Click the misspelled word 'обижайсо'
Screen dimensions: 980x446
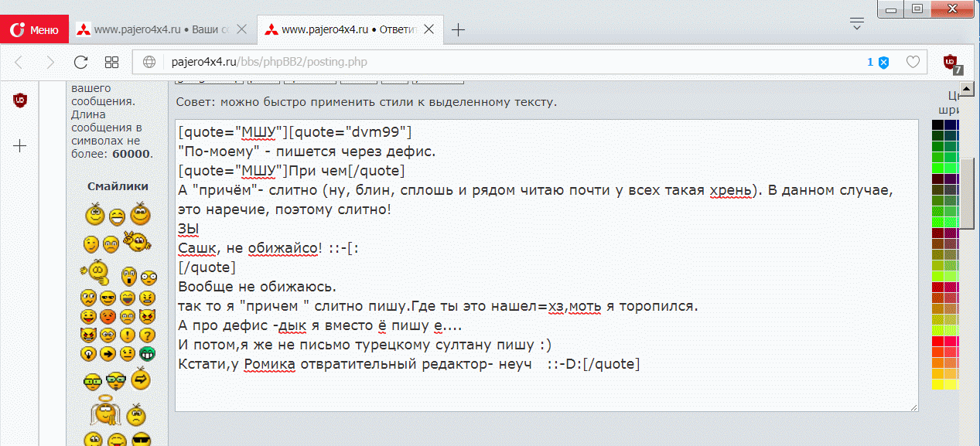click(283, 247)
